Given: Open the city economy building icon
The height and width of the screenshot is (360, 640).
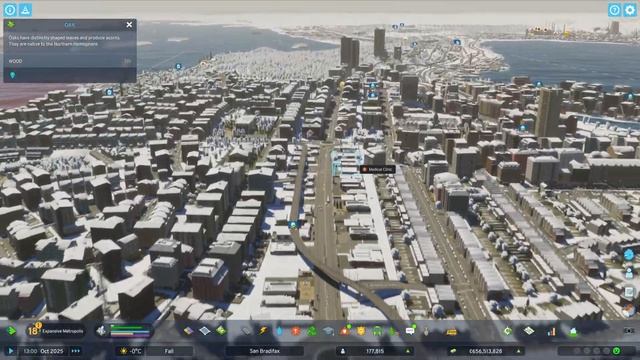Looking at the screenshot, I should point(573,331).
